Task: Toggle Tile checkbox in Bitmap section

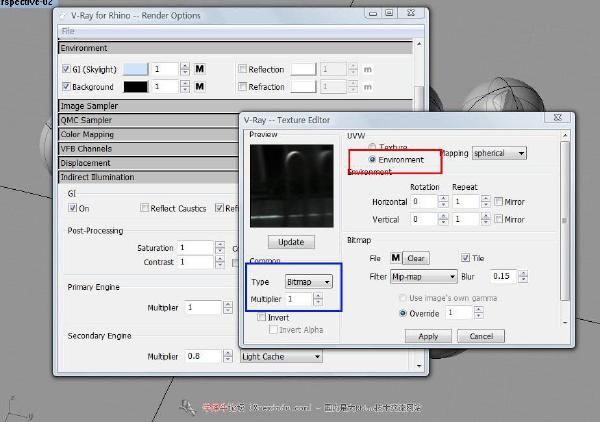Action: 465,257
